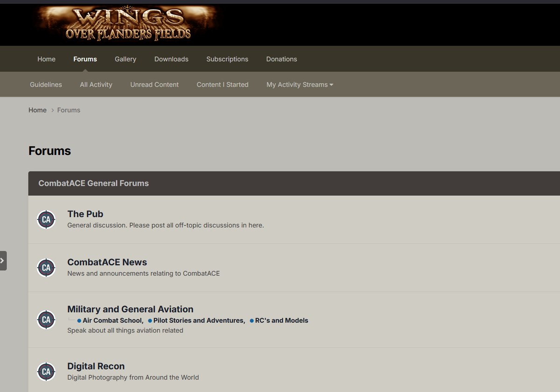Open The Pub forum title
The height and width of the screenshot is (392, 560).
point(85,214)
